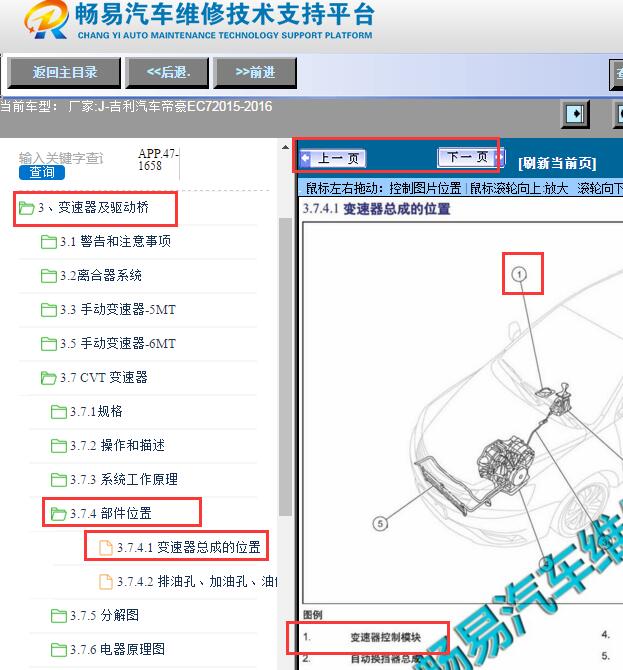Click right arrow icon on 下一页 button

click(x=499, y=157)
